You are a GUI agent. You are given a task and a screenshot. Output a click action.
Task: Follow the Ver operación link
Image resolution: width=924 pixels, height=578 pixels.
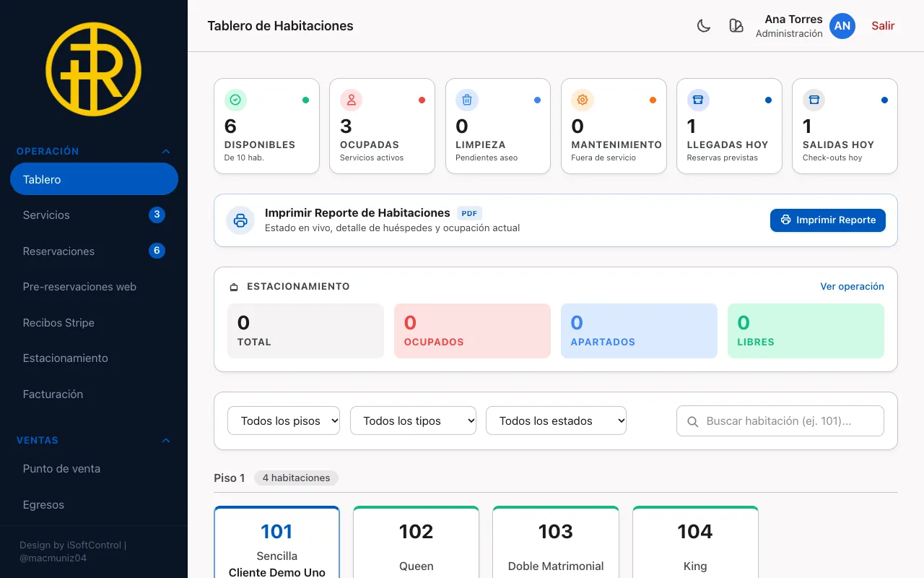(x=852, y=286)
